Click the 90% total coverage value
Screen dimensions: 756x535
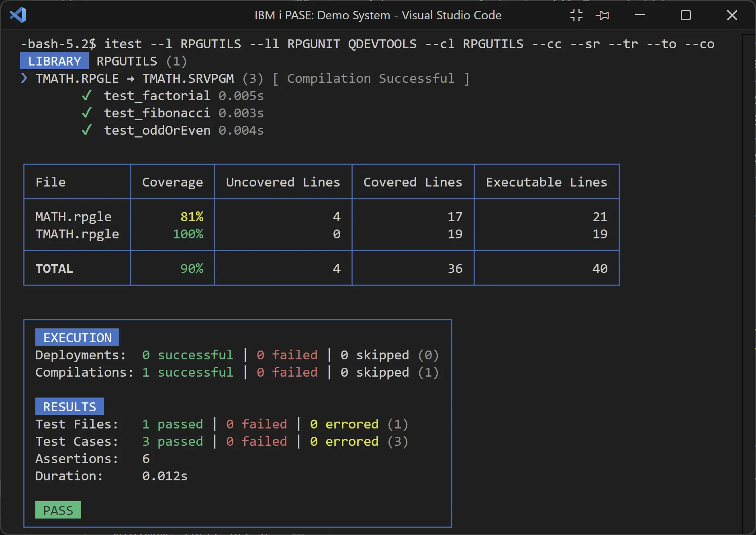point(192,269)
